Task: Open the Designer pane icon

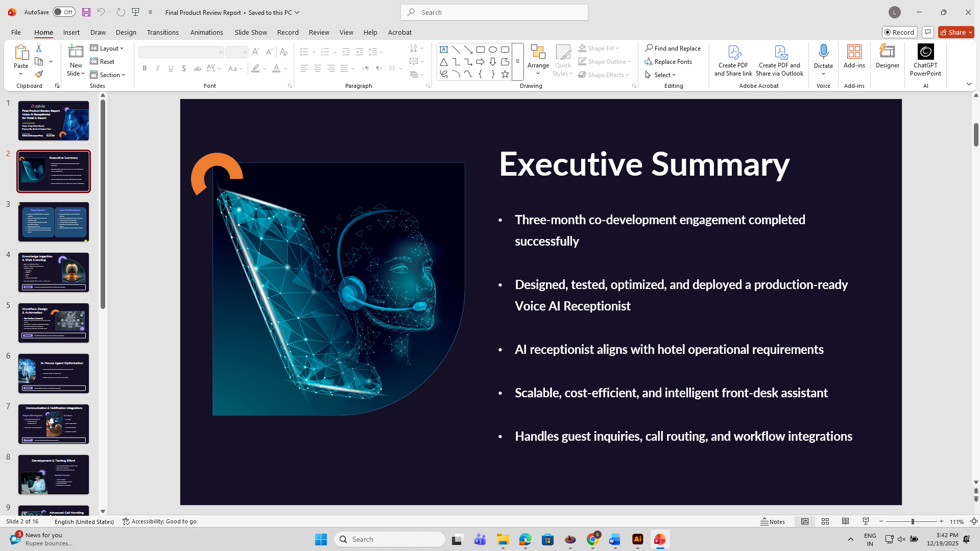Action: coord(888,52)
